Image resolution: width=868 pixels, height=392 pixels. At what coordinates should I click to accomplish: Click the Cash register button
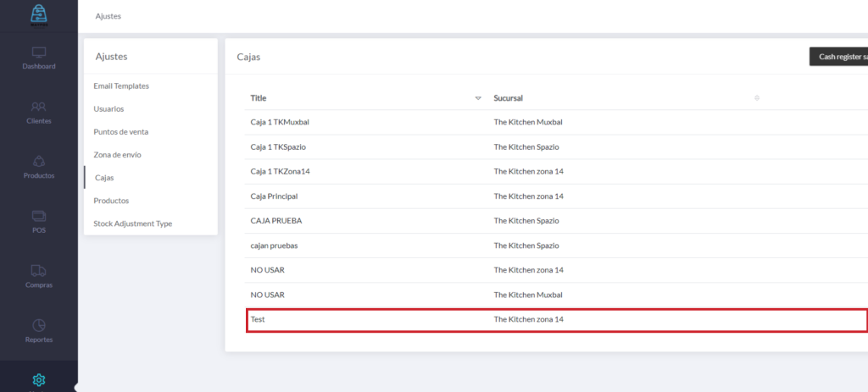(837, 57)
